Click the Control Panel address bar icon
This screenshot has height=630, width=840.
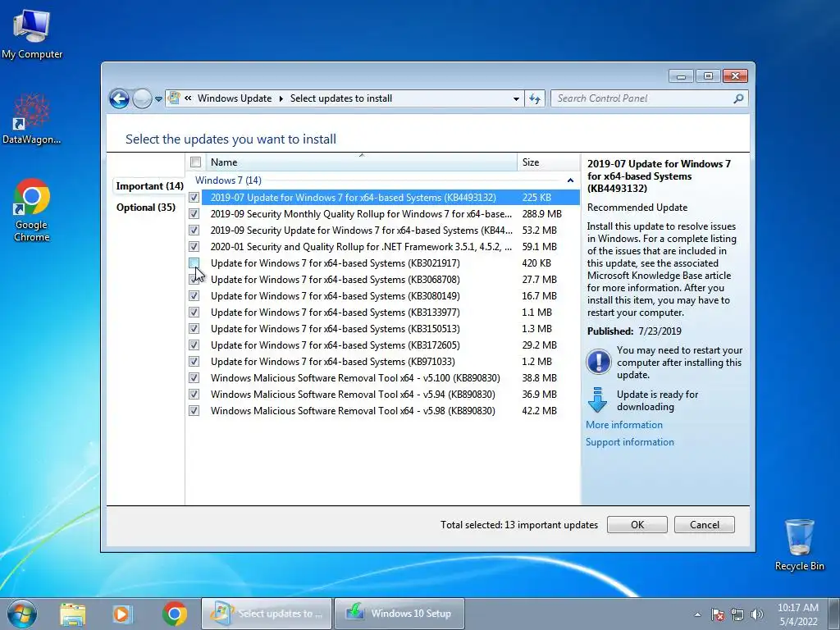click(x=174, y=98)
